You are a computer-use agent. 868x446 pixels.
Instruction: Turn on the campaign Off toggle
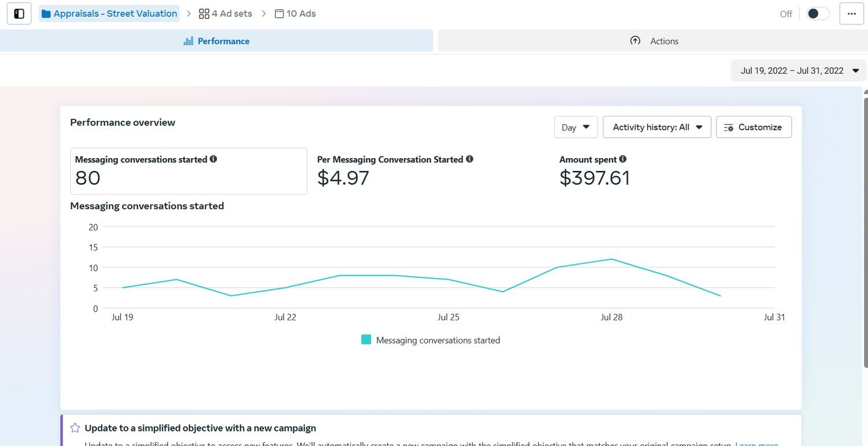(818, 14)
